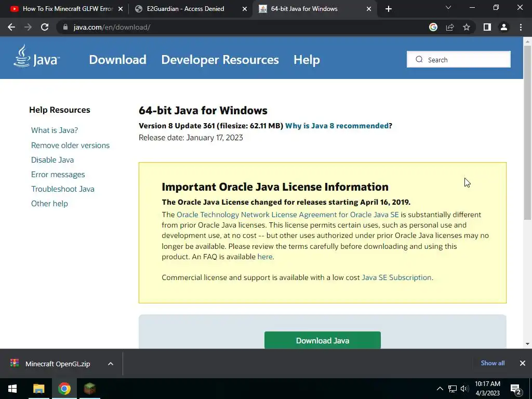Open network status tray icon
The width and height of the screenshot is (532, 399).
[453, 389]
